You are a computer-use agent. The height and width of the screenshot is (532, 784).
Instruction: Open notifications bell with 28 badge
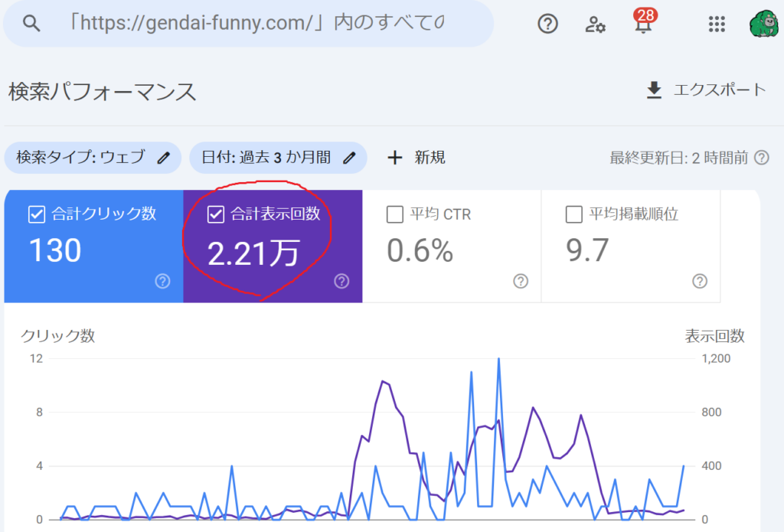643,24
